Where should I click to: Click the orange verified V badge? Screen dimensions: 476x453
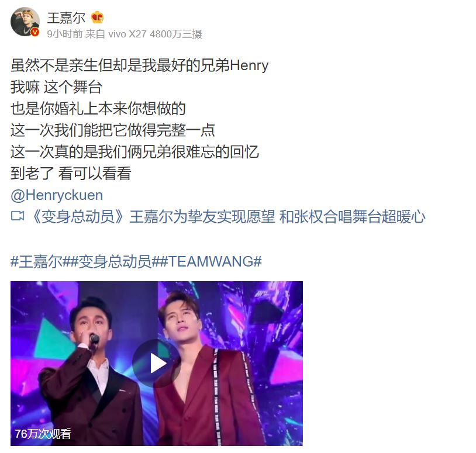coord(35,32)
